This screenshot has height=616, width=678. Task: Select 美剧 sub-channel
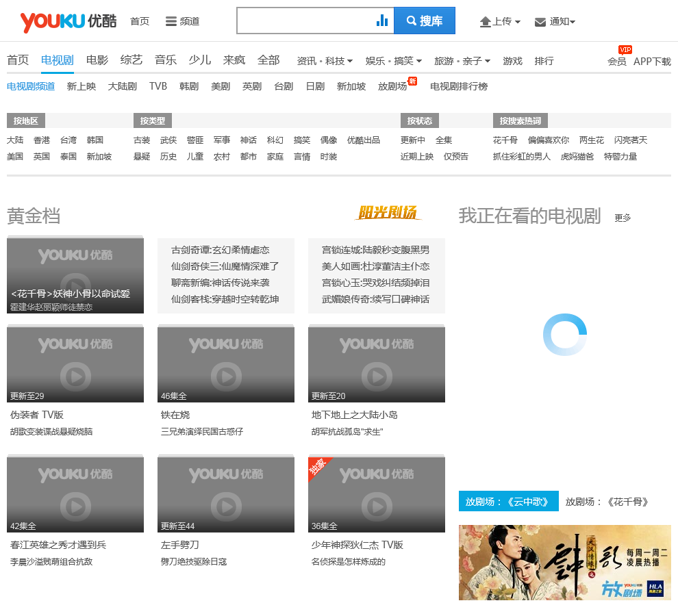(x=221, y=86)
